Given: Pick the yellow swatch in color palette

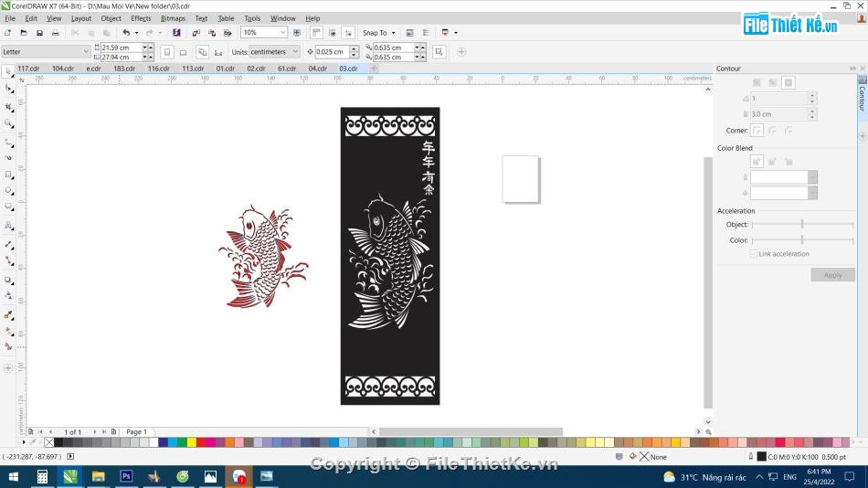Looking at the screenshot, I should (x=192, y=442).
